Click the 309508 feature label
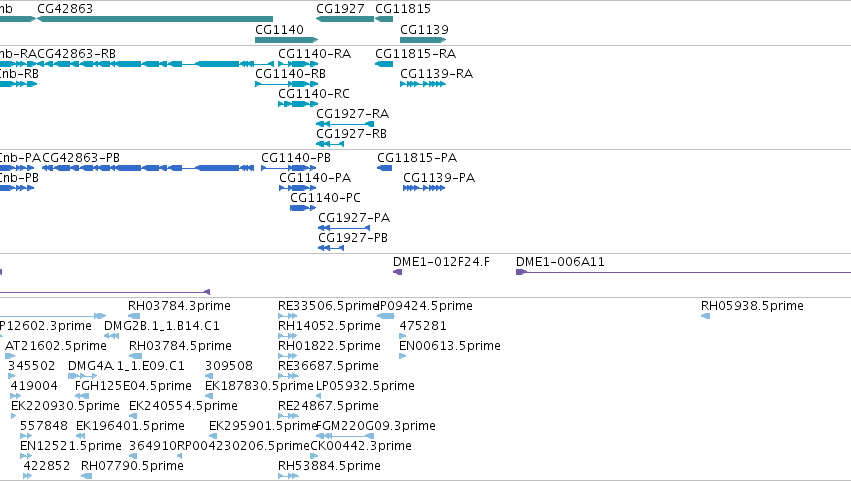851x481 pixels. click(229, 366)
